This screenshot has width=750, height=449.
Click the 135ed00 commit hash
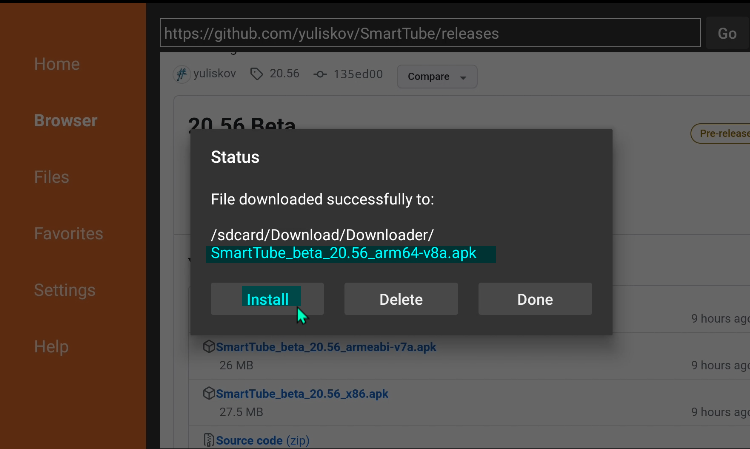pos(358,74)
